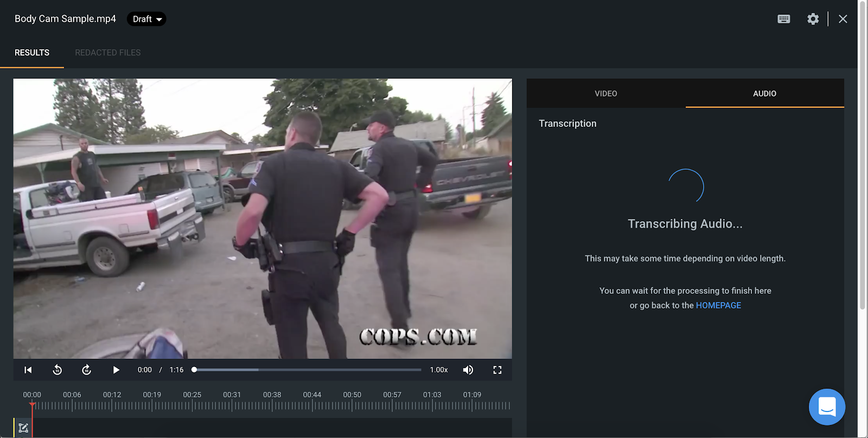Expand the Draft status dropdown
Screen dimensions: 868x438
click(x=146, y=19)
